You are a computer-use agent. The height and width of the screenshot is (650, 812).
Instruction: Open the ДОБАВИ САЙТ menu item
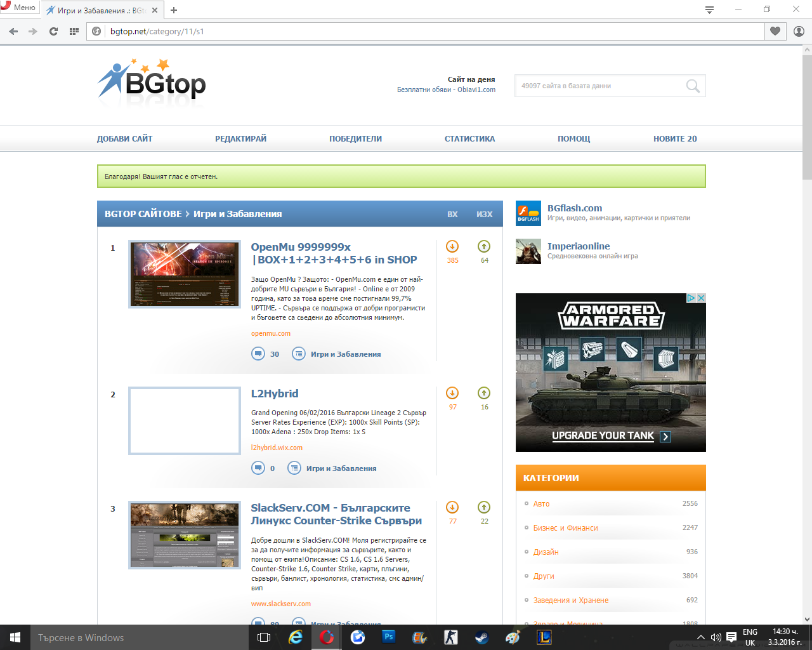[x=124, y=138]
